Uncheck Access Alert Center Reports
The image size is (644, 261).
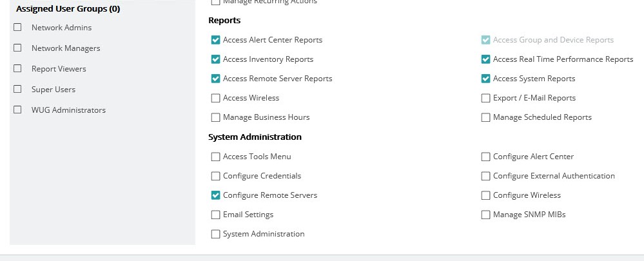[x=215, y=40]
